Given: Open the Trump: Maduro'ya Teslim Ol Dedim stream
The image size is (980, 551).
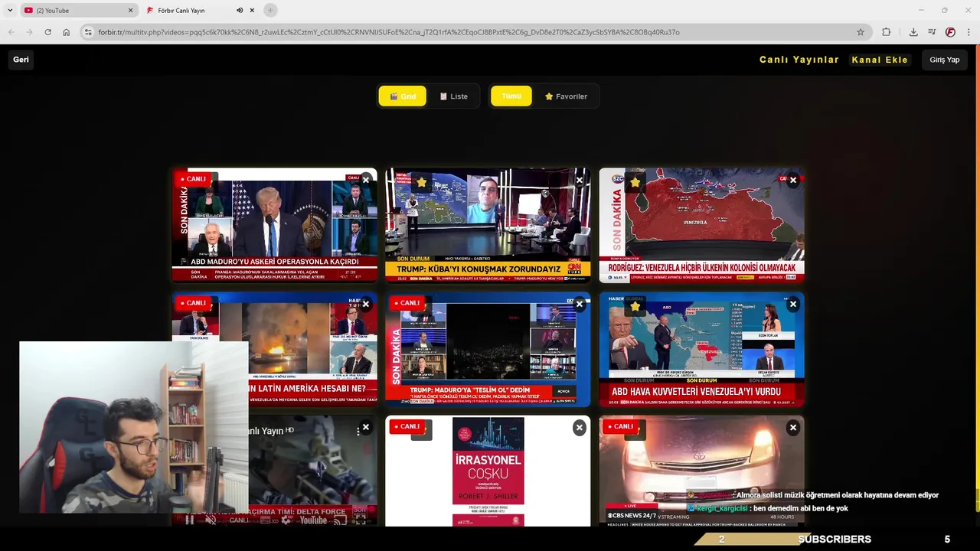Looking at the screenshot, I should pyautogui.click(x=488, y=350).
